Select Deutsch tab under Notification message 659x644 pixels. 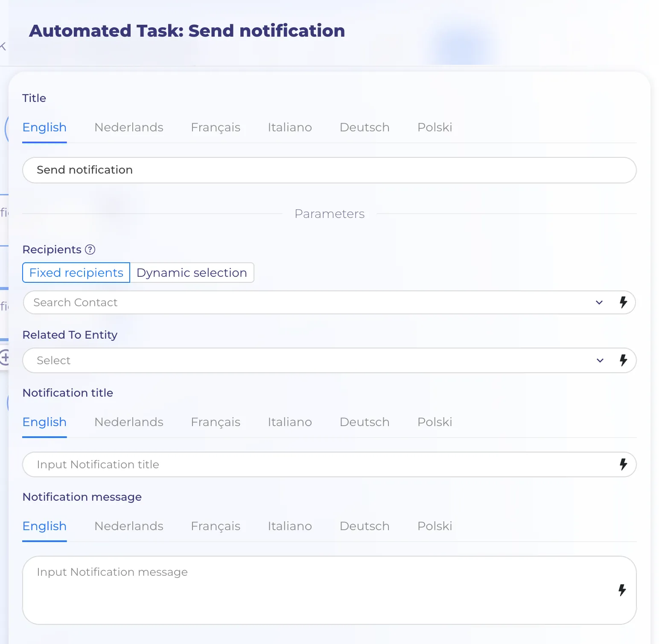[364, 526]
